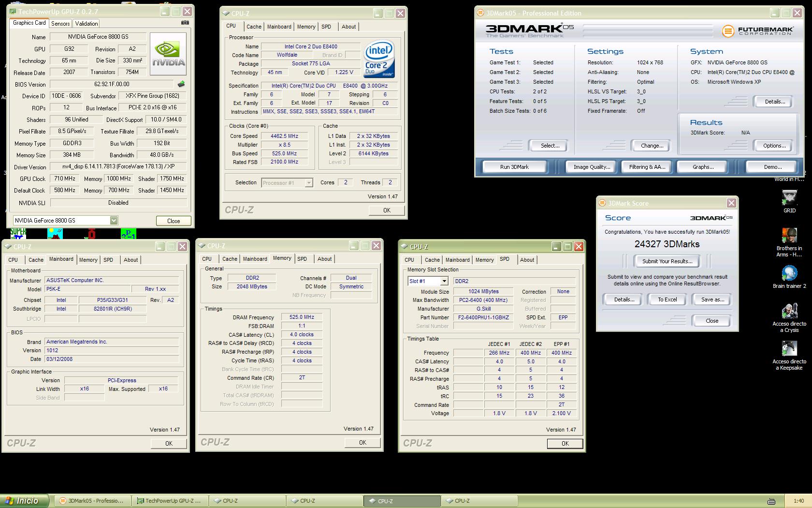Open Image Quality... in 3DMark05
812x508 pixels.
click(x=592, y=167)
